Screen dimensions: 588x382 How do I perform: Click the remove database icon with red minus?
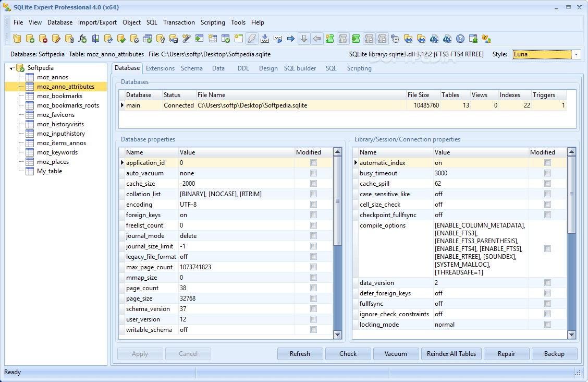coord(43,39)
